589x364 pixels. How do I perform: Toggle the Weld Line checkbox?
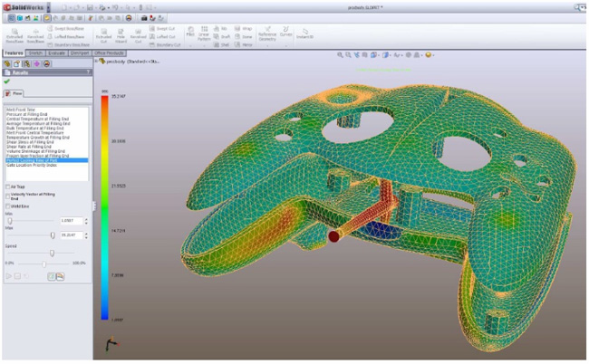click(8, 206)
